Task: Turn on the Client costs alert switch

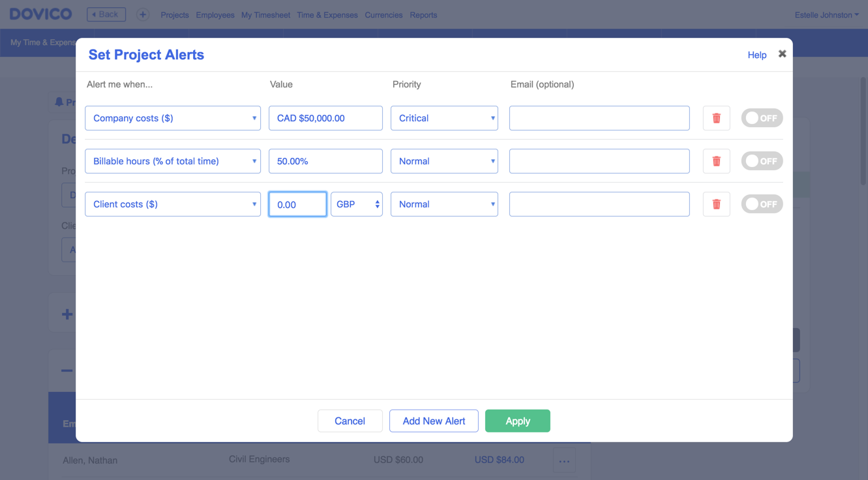Action: [762, 204]
